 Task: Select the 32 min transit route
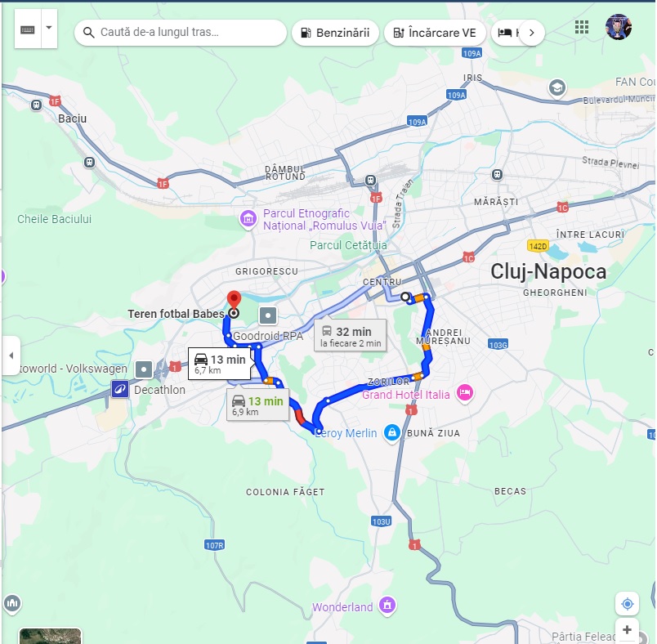click(x=351, y=336)
